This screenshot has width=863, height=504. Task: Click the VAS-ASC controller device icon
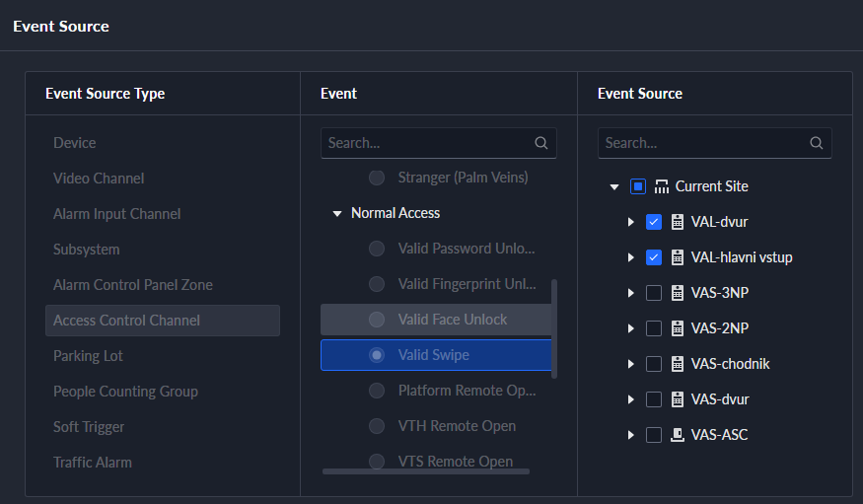coord(678,435)
